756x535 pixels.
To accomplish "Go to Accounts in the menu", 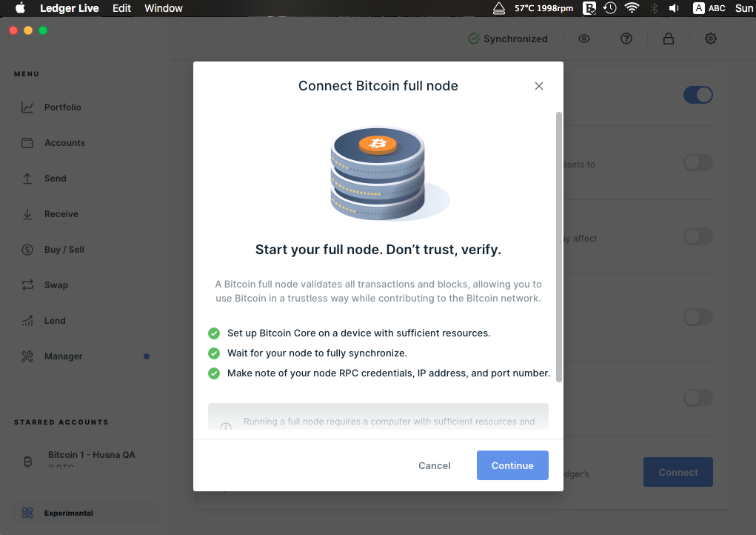I will tap(64, 143).
